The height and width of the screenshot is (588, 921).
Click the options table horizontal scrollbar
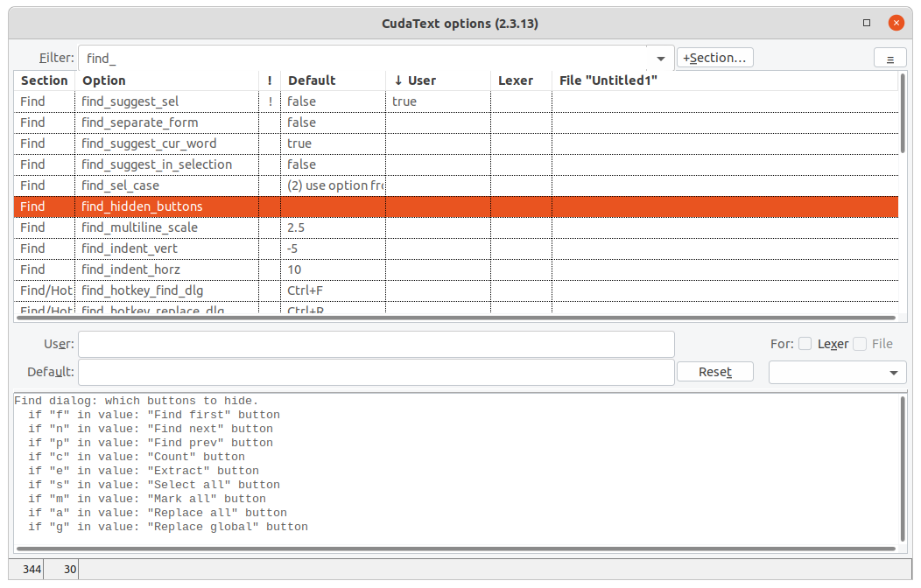point(456,318)
